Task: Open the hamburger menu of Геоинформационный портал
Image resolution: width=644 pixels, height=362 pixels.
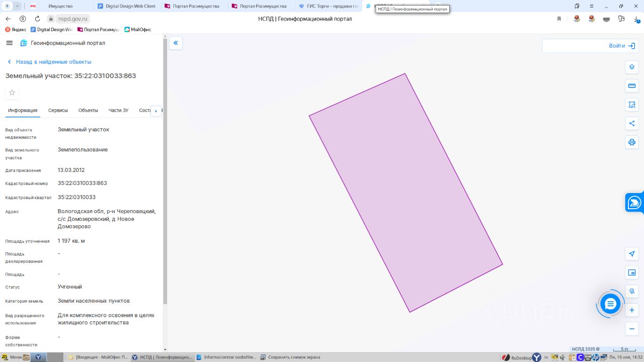Action: point(9,43)
